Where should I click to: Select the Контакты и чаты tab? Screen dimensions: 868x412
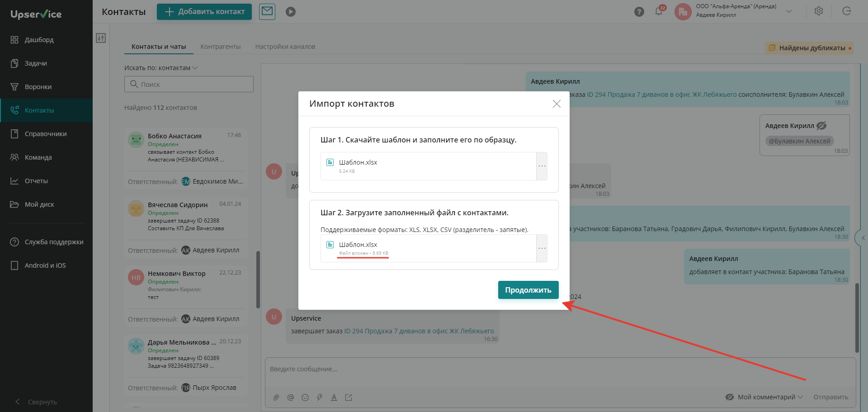point(159,47)
